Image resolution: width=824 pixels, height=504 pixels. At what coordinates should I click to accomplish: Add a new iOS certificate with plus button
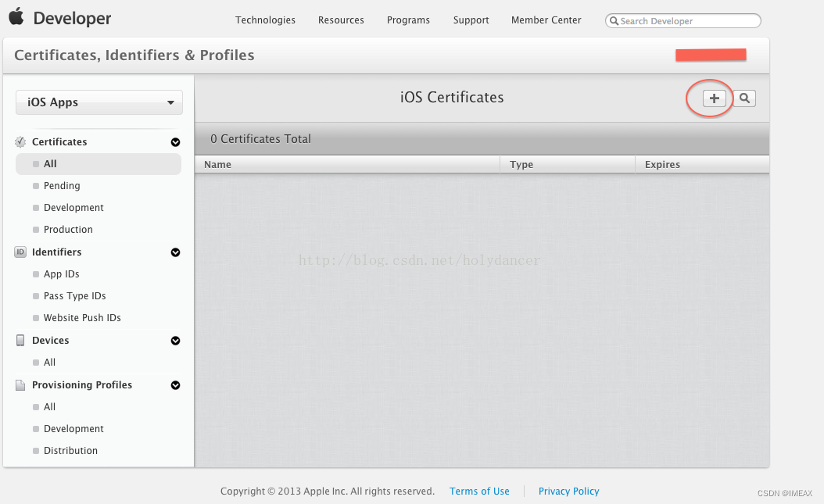[x=715, y=98]
